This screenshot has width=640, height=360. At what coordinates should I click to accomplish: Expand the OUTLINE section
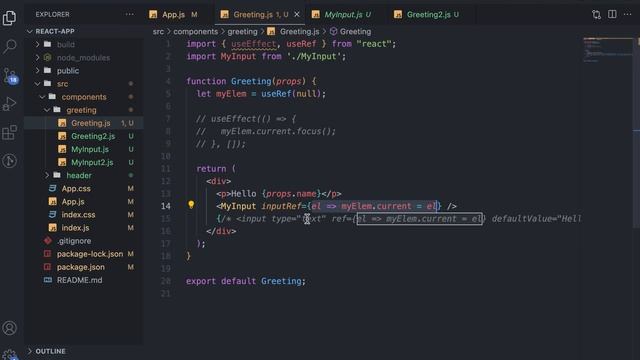point(46,351)
